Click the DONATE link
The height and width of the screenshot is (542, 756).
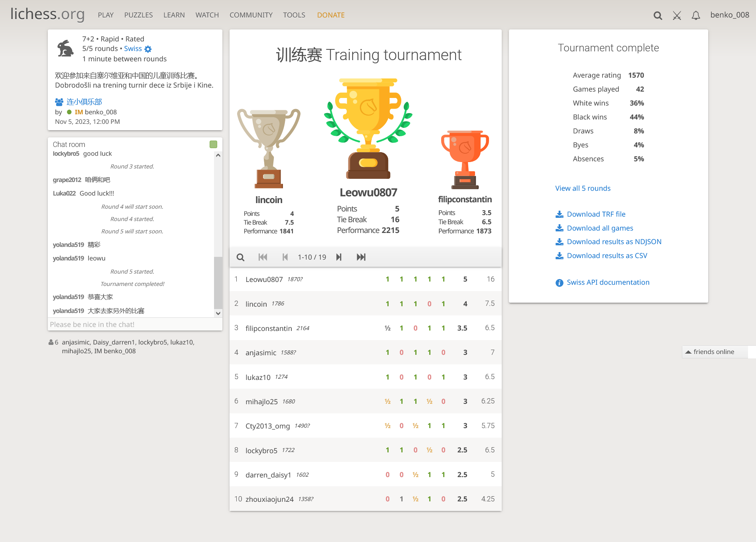coord(331,15)
